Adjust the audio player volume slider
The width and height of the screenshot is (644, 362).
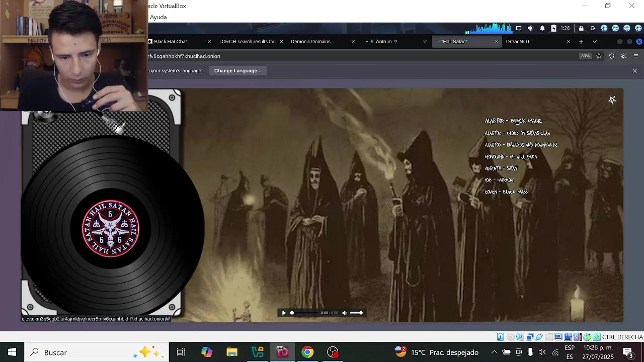(356, 313)
